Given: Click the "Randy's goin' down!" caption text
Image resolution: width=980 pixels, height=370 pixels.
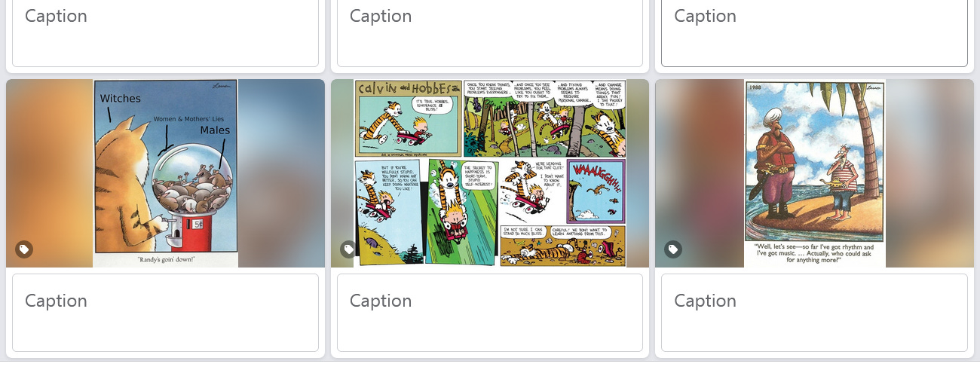Looking at the screenshot, I should click(x=166, y=259).
